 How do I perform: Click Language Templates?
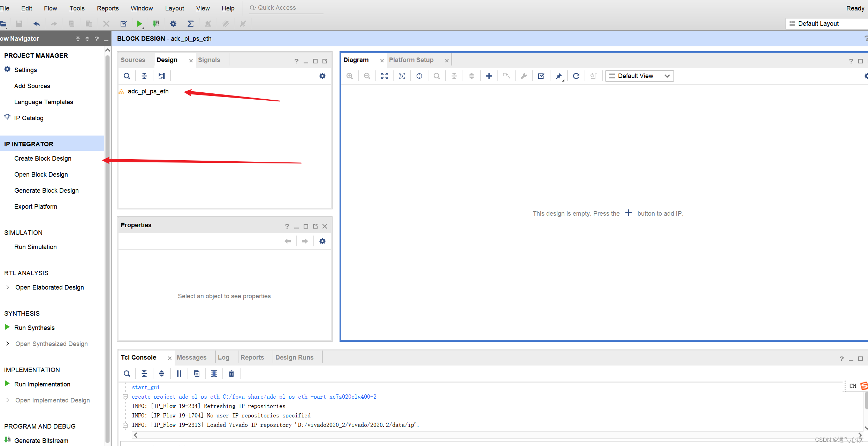(x=44, y=102)
